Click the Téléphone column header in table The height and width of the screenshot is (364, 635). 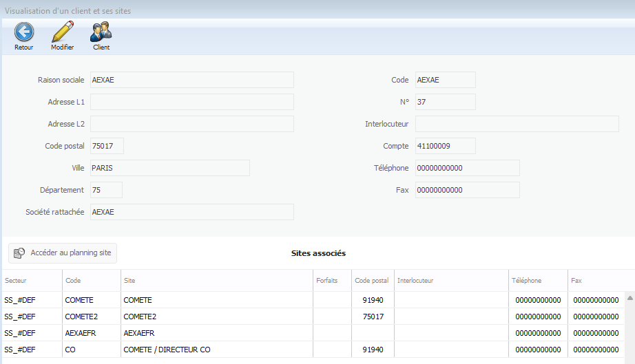(x=537, y=281)
